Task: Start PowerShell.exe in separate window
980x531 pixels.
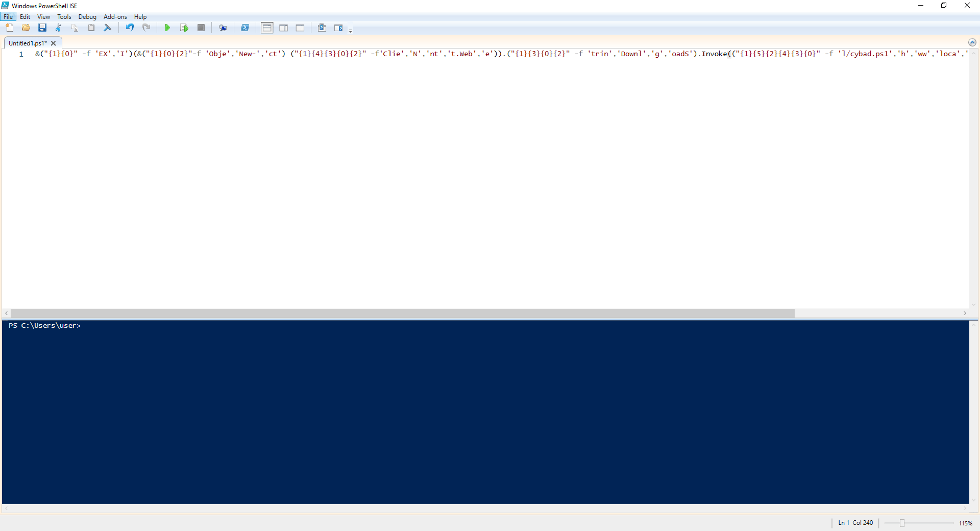Action: 245,28
